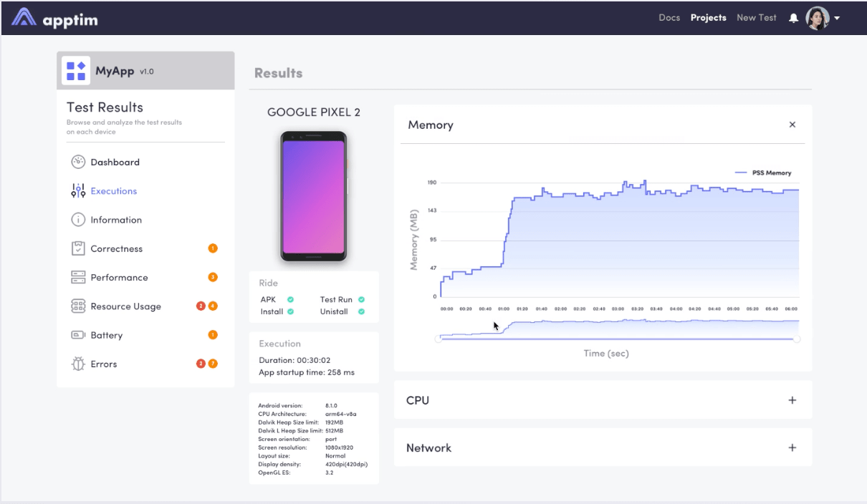867x504 pixels.
Task: View the Errors section
Action: [105, 364]
